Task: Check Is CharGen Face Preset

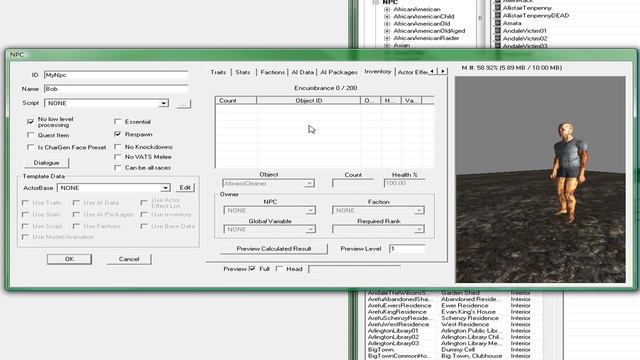Action: coord(30,147)
